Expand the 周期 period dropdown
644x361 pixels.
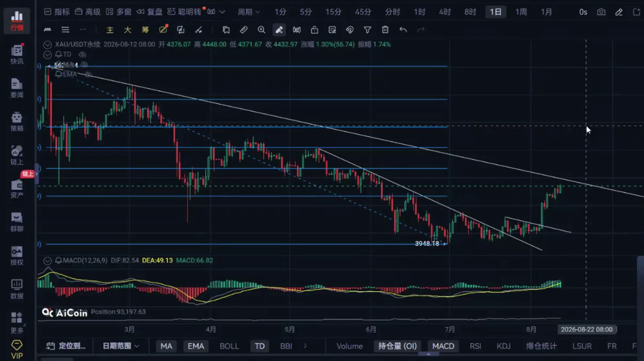click(x=249, y=12)
